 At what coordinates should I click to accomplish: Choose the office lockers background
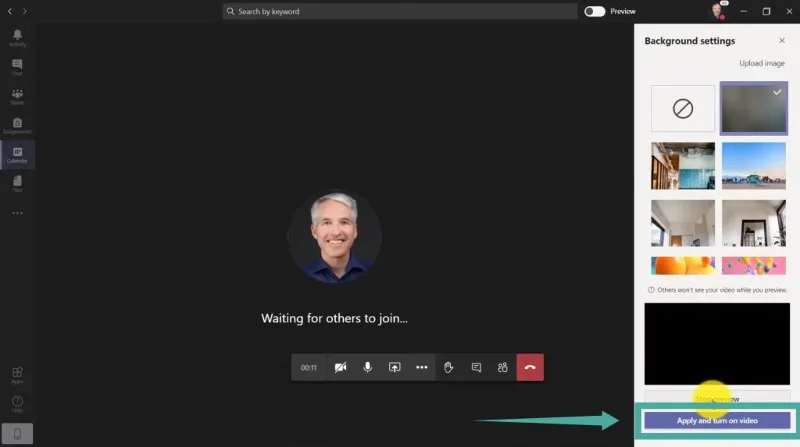683,166
